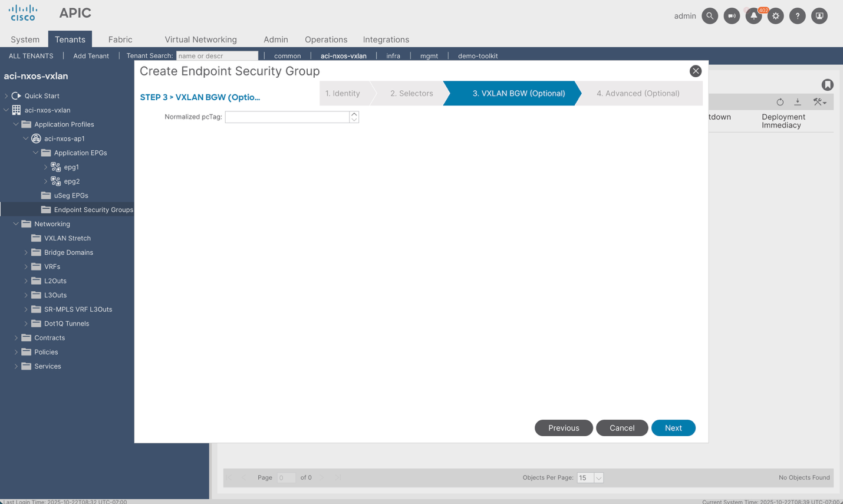
Task: Click the Endpoint Security Groups folder icon
Action: pos(46,209)
